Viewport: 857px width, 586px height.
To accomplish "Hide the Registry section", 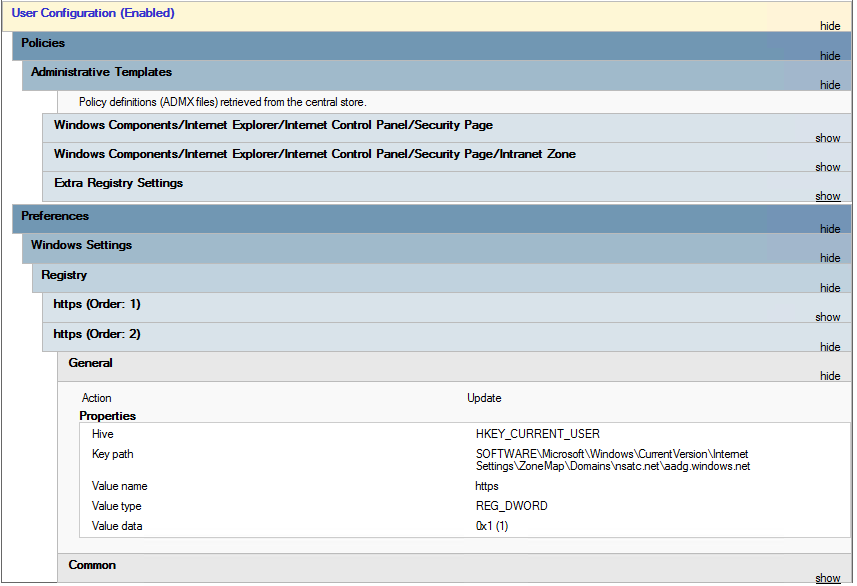I will (829, 288).
